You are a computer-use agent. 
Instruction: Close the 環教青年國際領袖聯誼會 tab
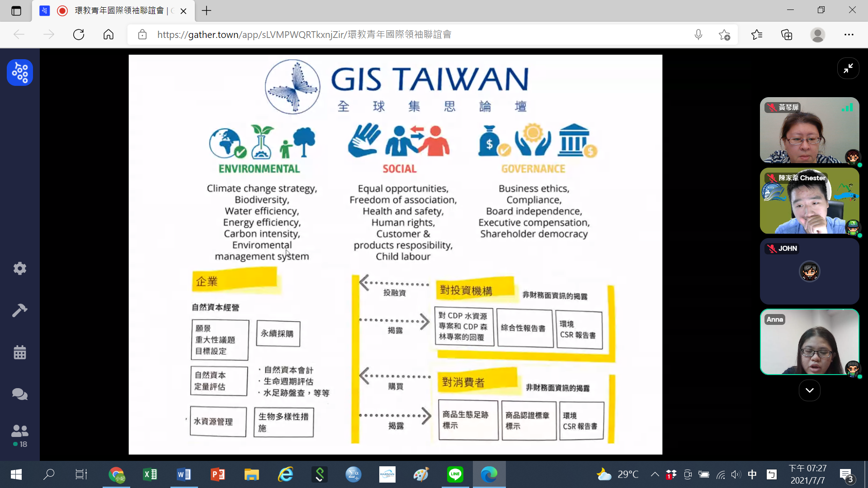click(x=184, y=11)
